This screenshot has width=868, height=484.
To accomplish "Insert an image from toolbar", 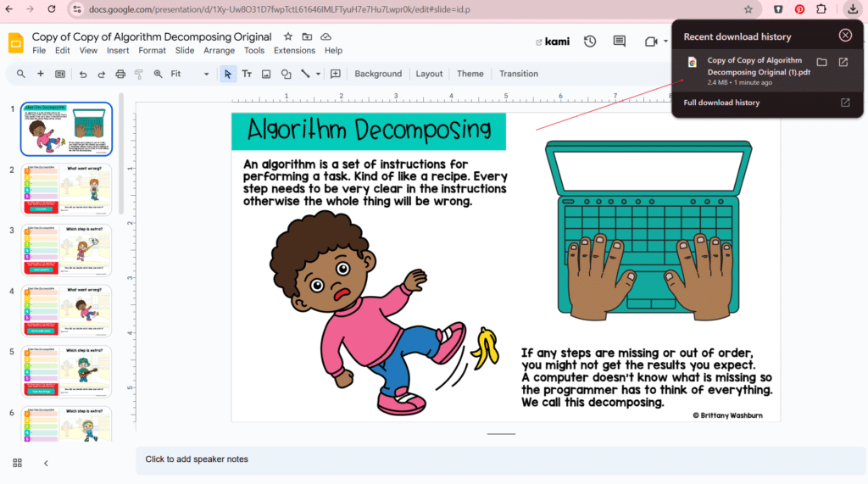I will (266, 75).
